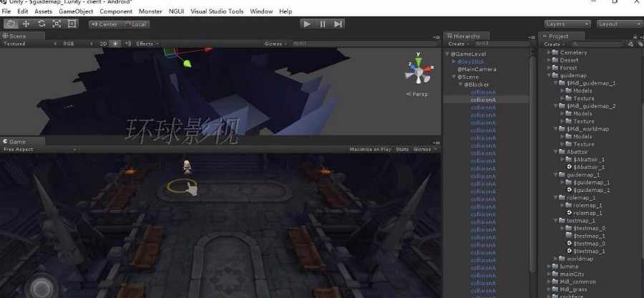Open the Game panel options menu icon
Screen dimensions: 644x298
point(436,143)
